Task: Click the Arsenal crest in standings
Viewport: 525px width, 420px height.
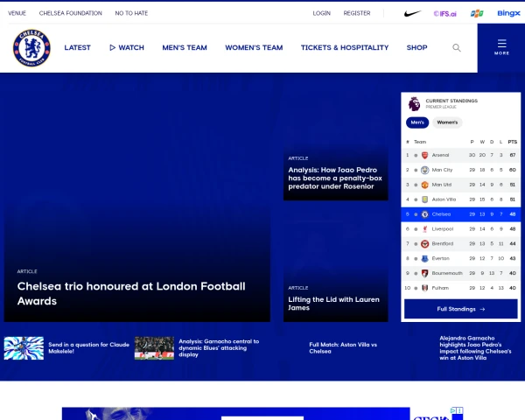Action: point(425,155)
